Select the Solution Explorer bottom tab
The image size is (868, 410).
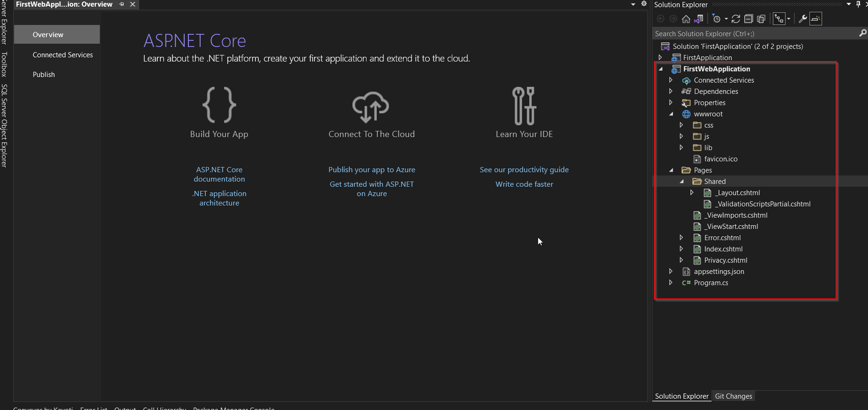(x=682, y=396)
